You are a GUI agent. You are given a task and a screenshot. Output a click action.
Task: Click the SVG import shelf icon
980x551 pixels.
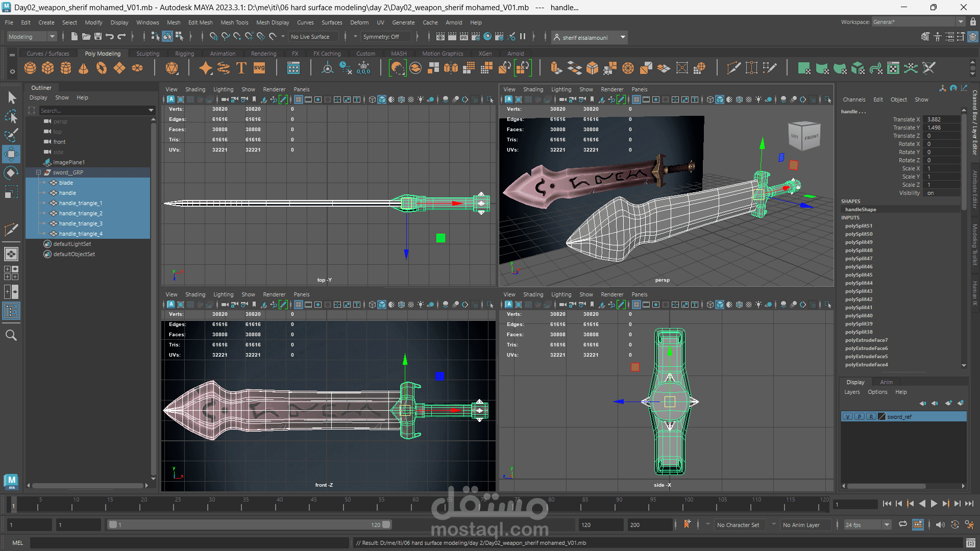click(259, 68)
